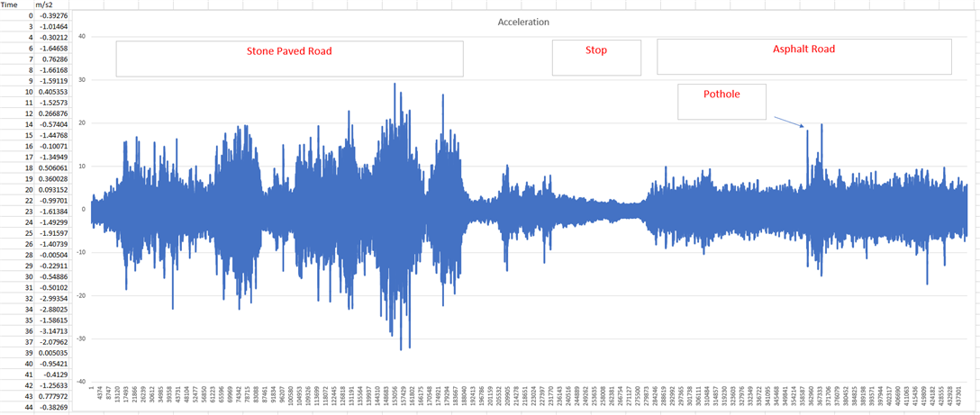Click the y-axis label 30
The height and width of the screenshot is (415, 980).
81,80
